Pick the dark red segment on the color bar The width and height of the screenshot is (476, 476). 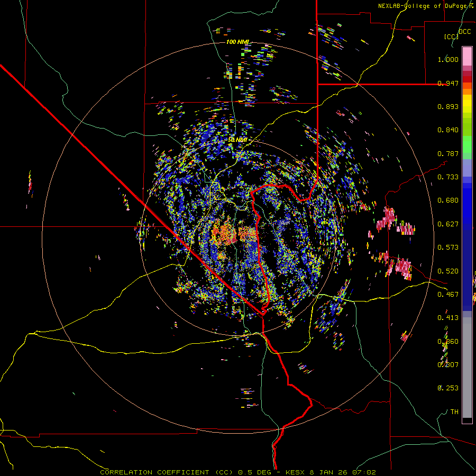click(467, 79)
